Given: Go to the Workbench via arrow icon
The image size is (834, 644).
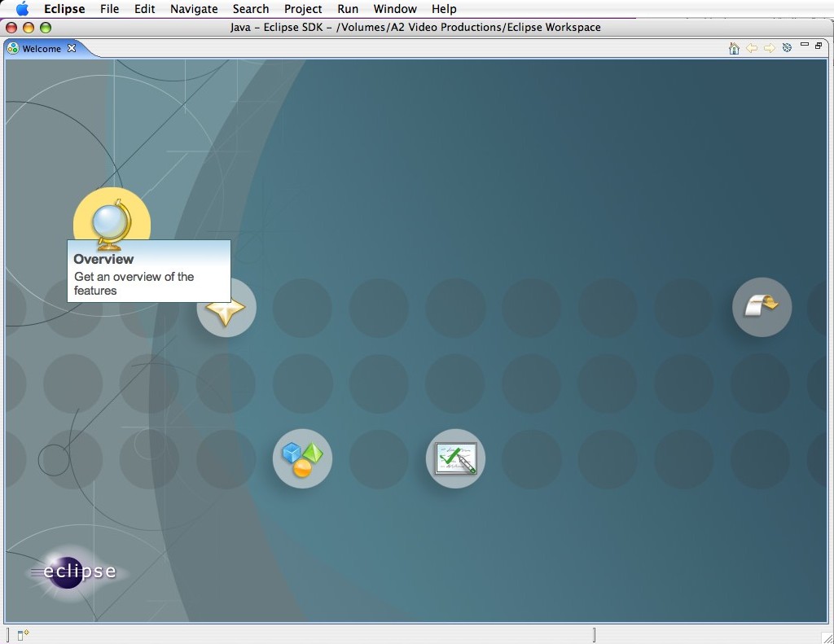Looking at the screenshot, I should click(762, 307).
